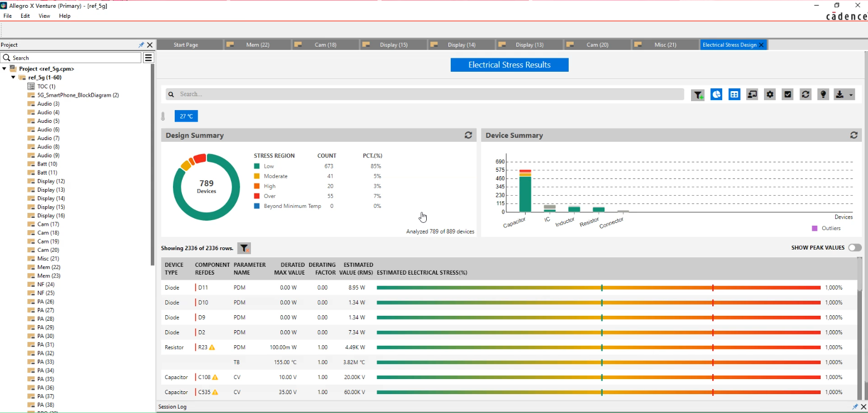Collapse the Project <ref_5g.cpm> tree node

(4, 69)
